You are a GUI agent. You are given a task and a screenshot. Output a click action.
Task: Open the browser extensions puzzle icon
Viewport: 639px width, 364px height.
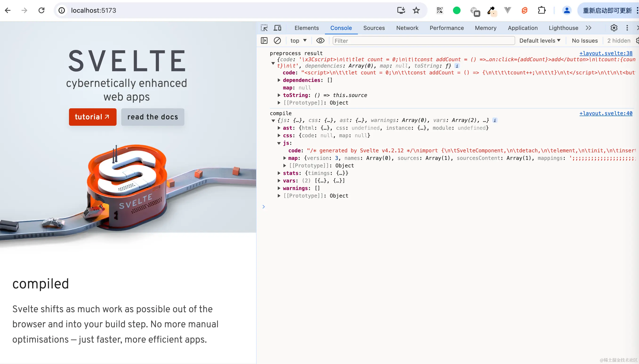pyautogui.click(x=542, y=10)
